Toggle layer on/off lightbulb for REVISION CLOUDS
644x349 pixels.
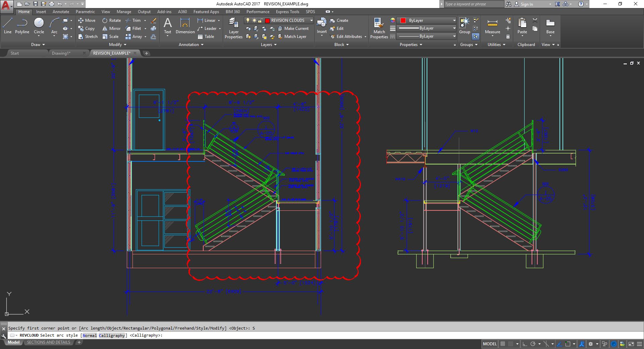point(248,20)
